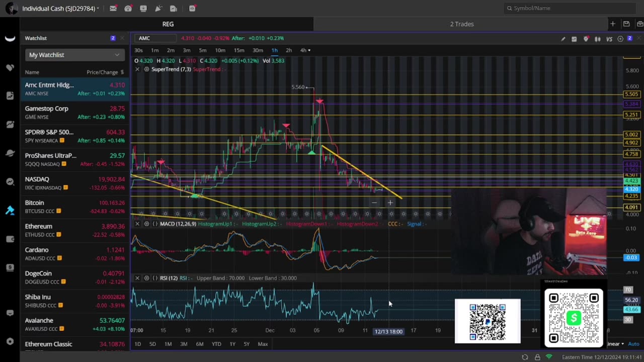Click the lock icon in status bar
Viewport: 644px width, 362px height.
537,357
